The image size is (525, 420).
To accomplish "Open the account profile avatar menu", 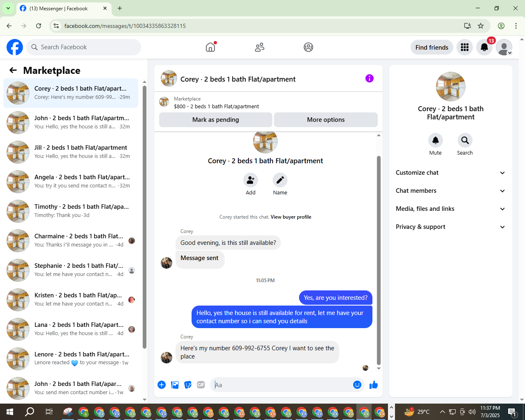I will click(504, 47).
